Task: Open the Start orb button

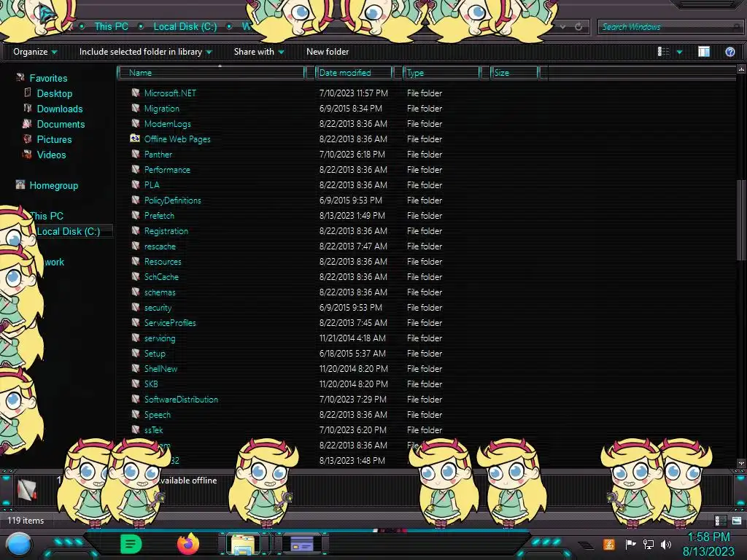Action: point(19,544)
